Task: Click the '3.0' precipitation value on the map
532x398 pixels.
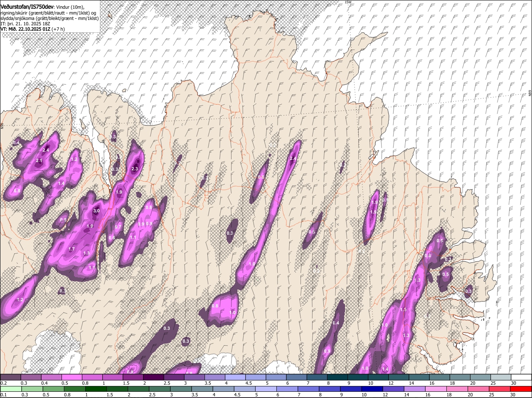Action: [x=96, y=211]
